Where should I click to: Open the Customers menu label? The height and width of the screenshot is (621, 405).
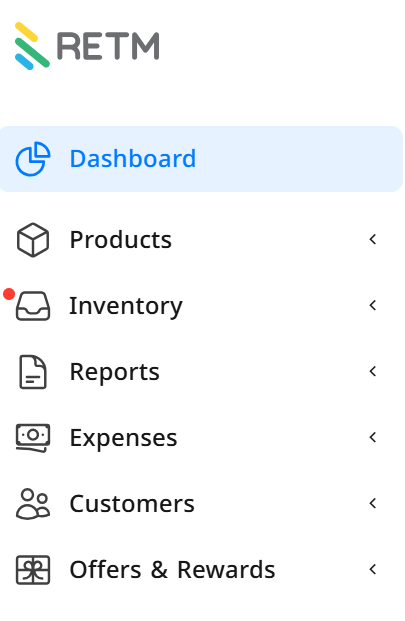coord(132,504)
